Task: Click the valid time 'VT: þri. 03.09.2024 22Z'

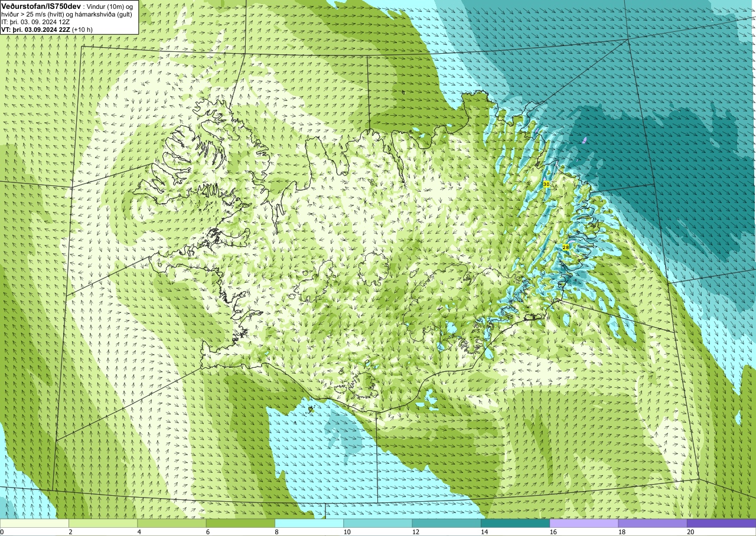Action: tap(36, 29)
